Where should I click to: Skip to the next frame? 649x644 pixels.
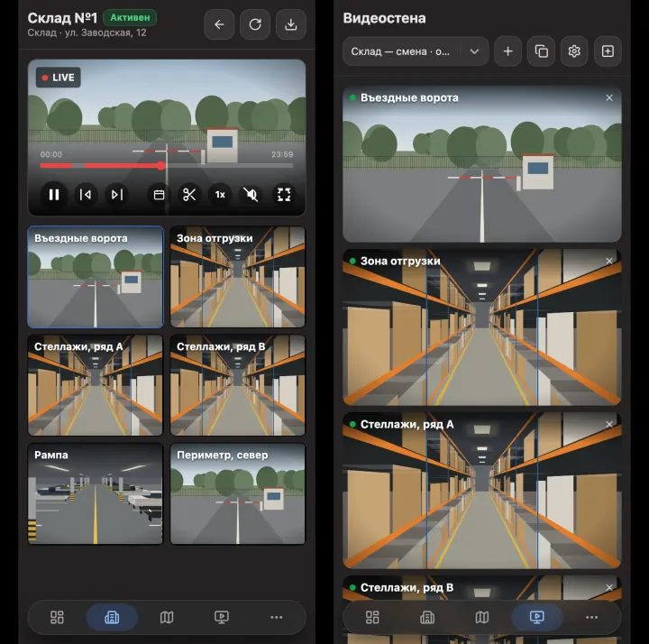[x=117, y=195]
